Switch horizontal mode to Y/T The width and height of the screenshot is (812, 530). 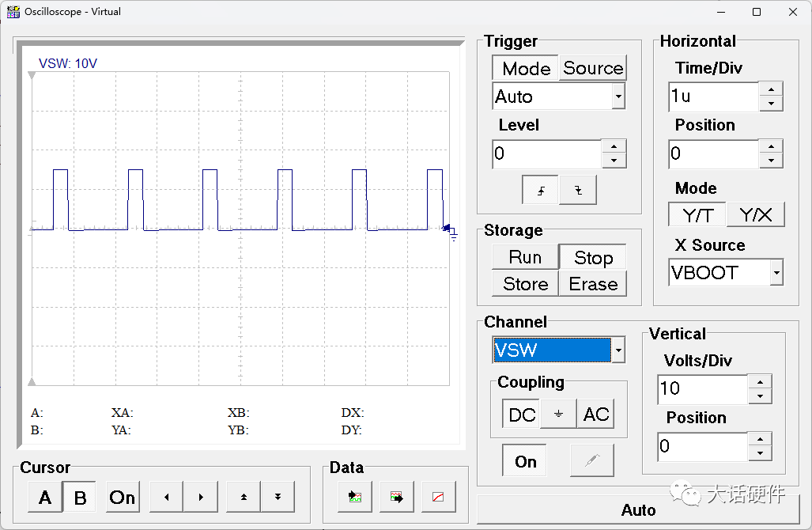pos(697,214)
